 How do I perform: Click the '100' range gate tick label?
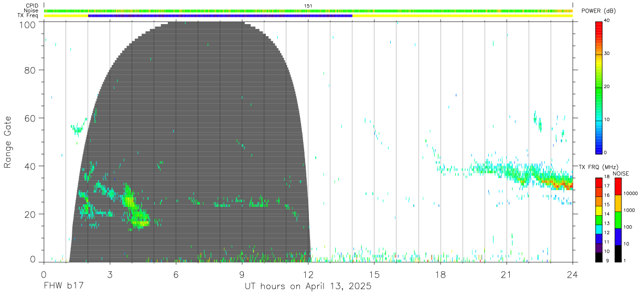[28, 25]
